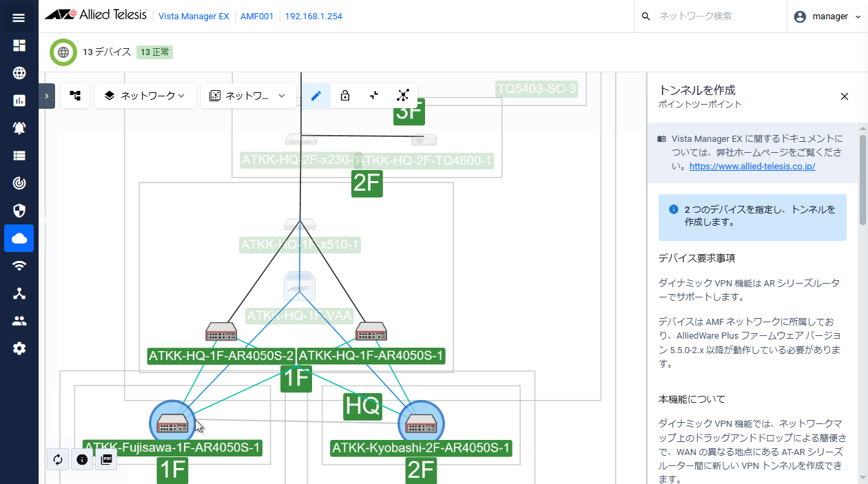Toggle the pencil edit mode tool
868x484 pixels.
316,96
